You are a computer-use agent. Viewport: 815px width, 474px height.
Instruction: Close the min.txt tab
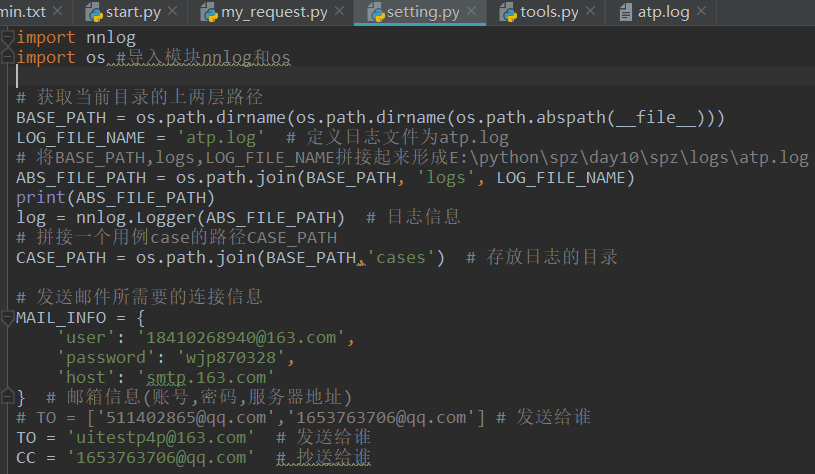58,10
